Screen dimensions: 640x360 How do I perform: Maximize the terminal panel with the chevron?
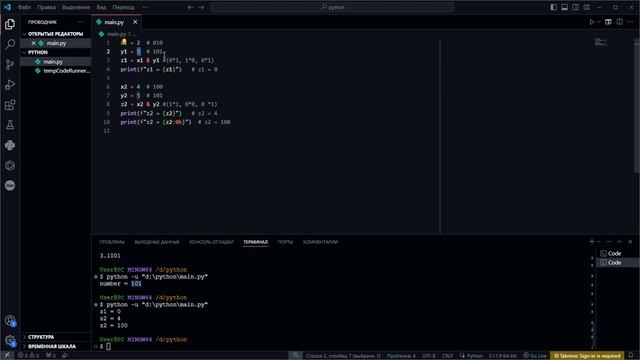(620, 242)
